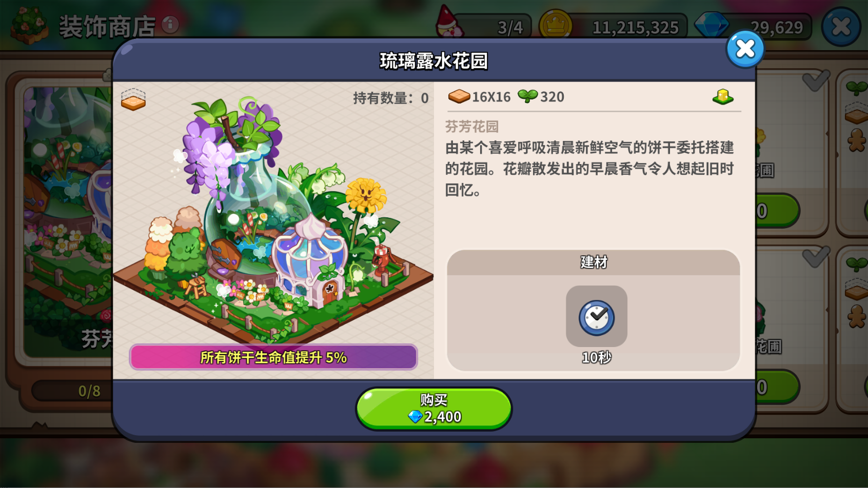The image size is (868, 488).
Task: Tap the 0/8 collection progress bar
Action: click(x=72, y=391)
